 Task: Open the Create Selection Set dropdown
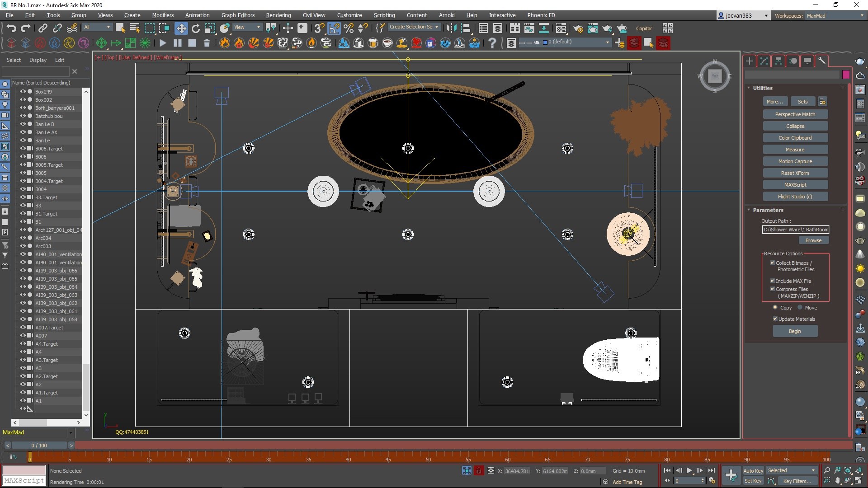[x=414, y=27]
